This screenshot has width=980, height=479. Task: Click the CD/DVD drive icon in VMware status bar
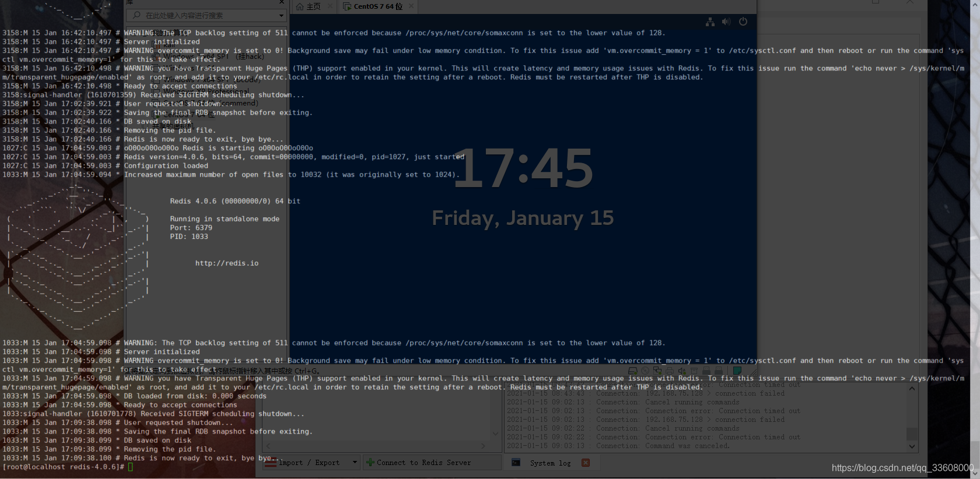pos(645,371)
